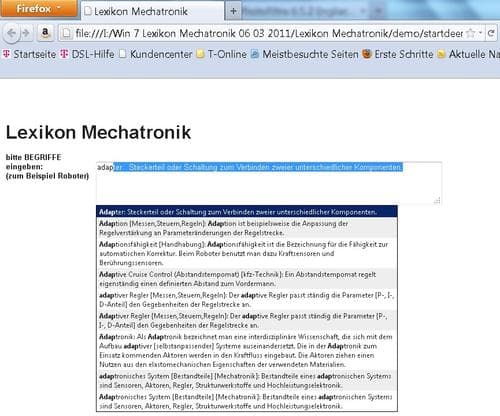The width and height of the screenshot is (500, 416).
Task: Bookmark this page with the star icon
Action: click(x=471, y=33)
